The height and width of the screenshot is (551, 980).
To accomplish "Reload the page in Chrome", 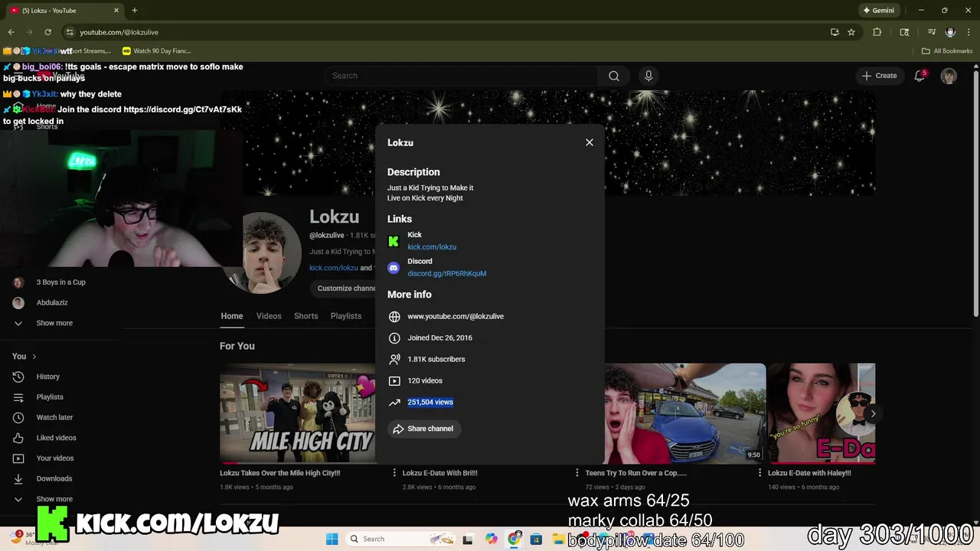I will 47,32.
